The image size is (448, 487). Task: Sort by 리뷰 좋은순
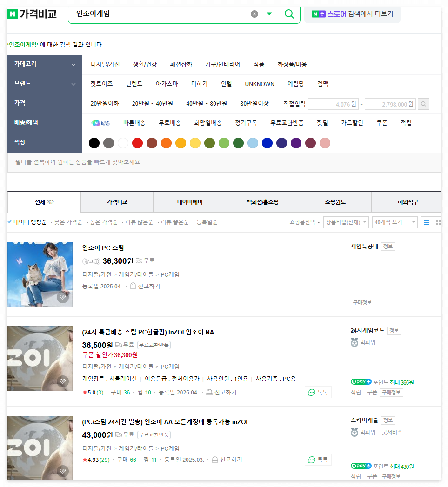tap(174, 222)
